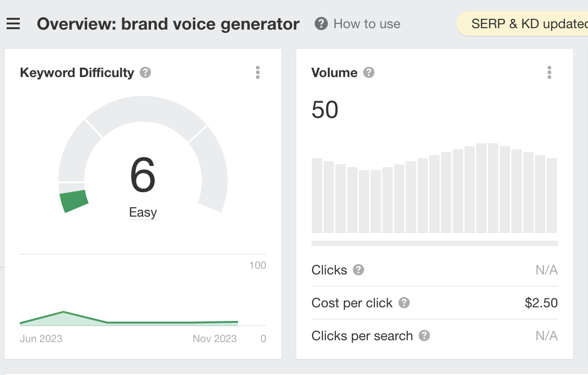The width and height of the screenshot is (588, 375).
Task: Click Keyword Difficulty help icon
Action: 145,73
